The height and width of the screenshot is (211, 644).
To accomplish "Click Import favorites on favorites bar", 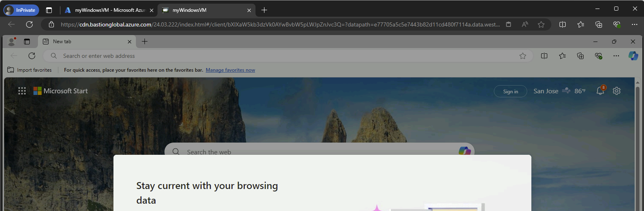I will [29, 70].
